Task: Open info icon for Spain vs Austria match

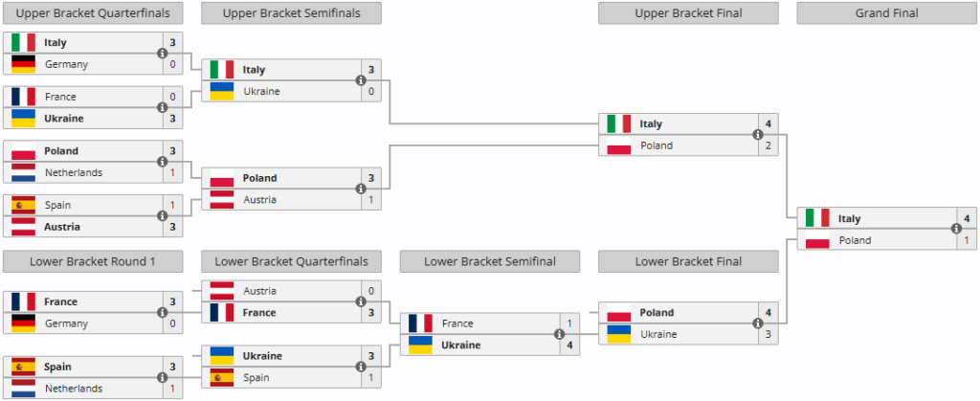Action: pyautogui.click(x=162, y=216)
